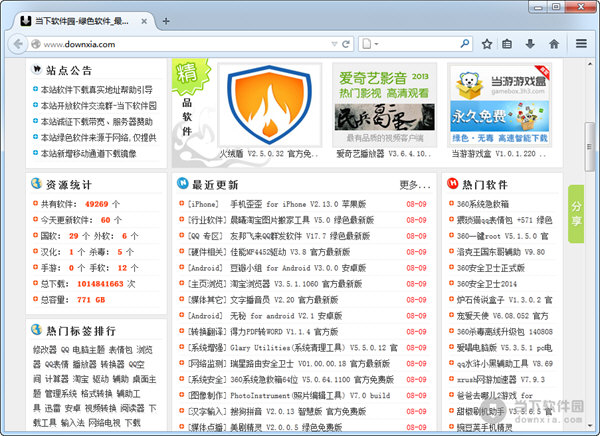The width and height of the screenshot is (600, 436).
Task: Open 搜狗拼音 V2.0.13 智慧版 entry
Action: click(x=298, y=412)
